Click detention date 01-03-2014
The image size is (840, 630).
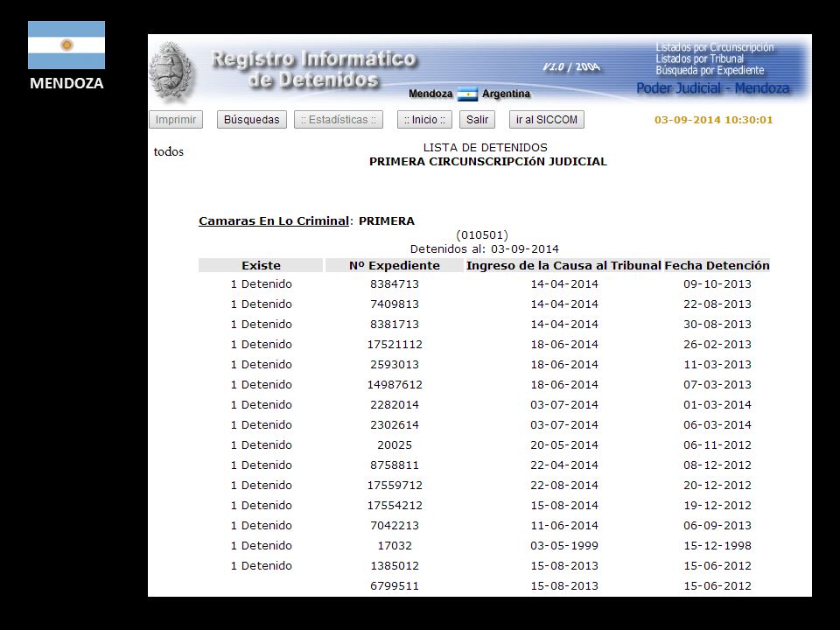click(x=717, y=404)
